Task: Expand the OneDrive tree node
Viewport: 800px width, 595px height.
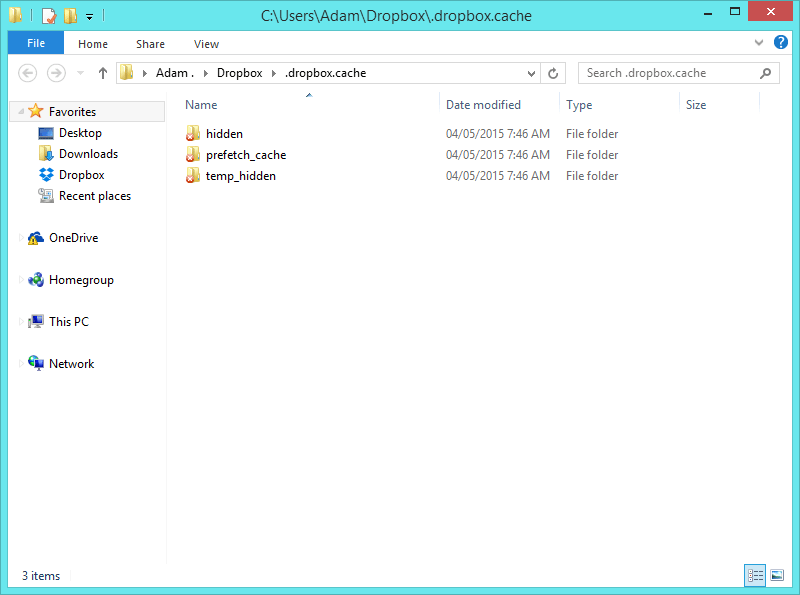Action: (21, 237)
